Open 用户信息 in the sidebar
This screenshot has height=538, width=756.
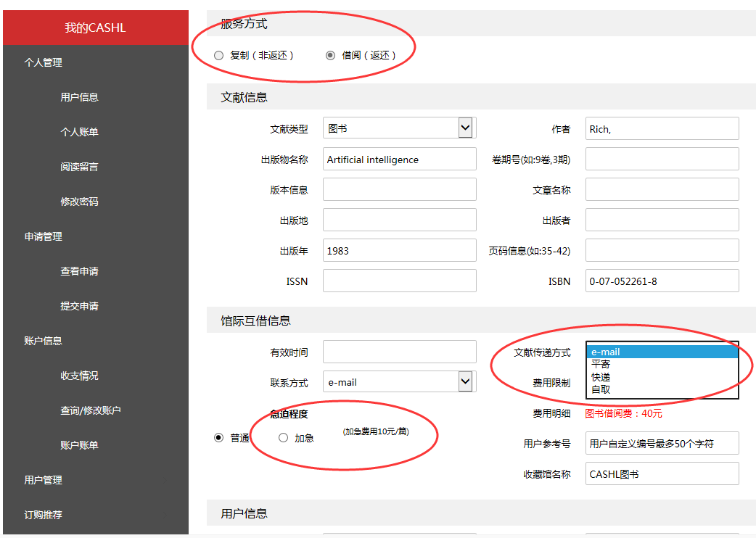click(x=79, y=97)
